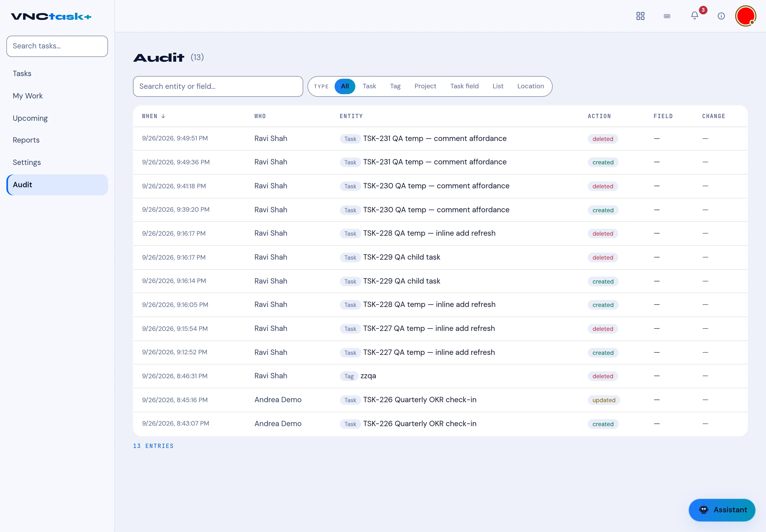Click Task chip in 9:16:14 PM row
Viewport: 766px width, 532px height.
350,281
